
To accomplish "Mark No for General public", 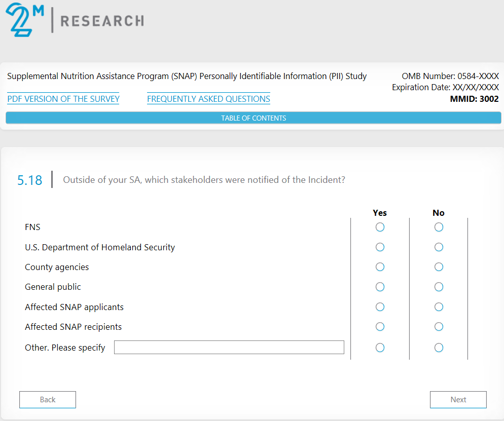I will (439, 287).
